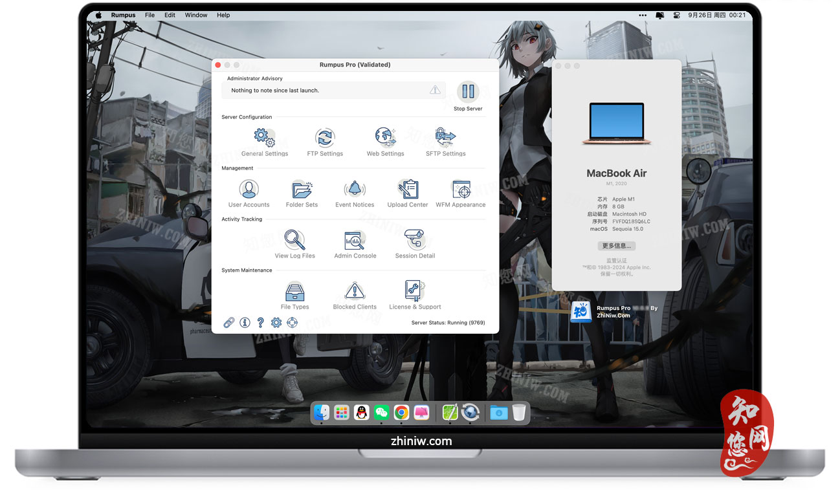Close the Rumpus Pro window
Viewport: 840px width, 504px height.
coord(218,65)
